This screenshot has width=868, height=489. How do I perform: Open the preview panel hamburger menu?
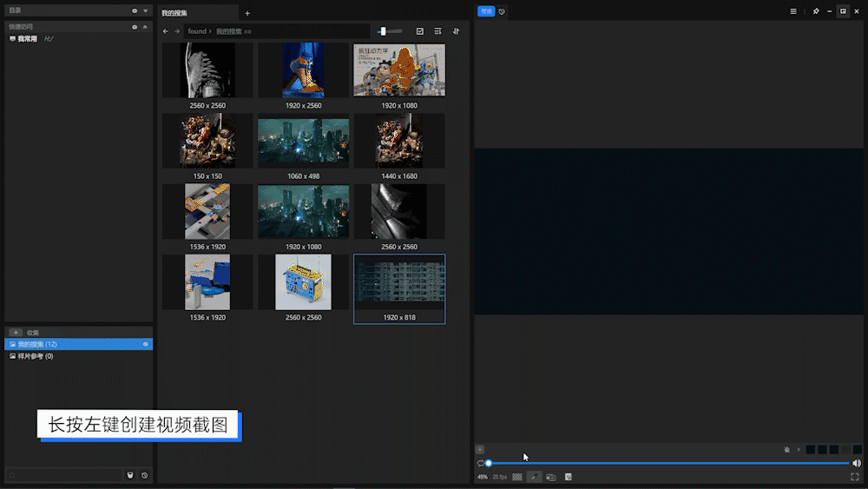point(793,11)
